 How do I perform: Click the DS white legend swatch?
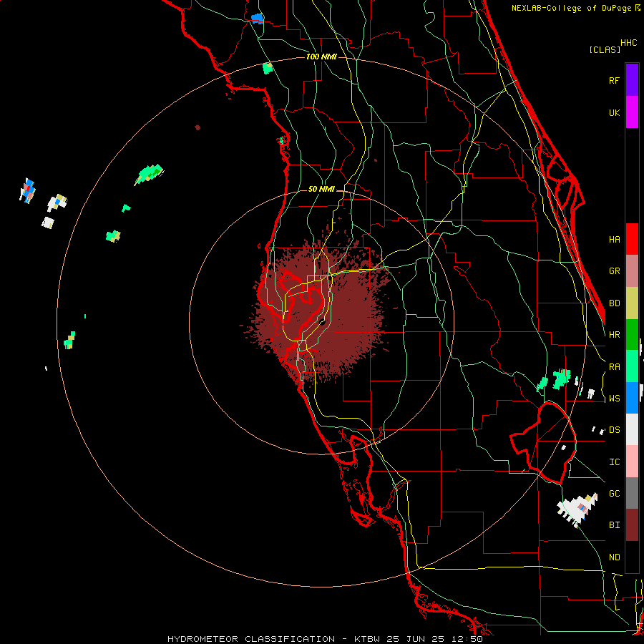click(x=632, y=429)
